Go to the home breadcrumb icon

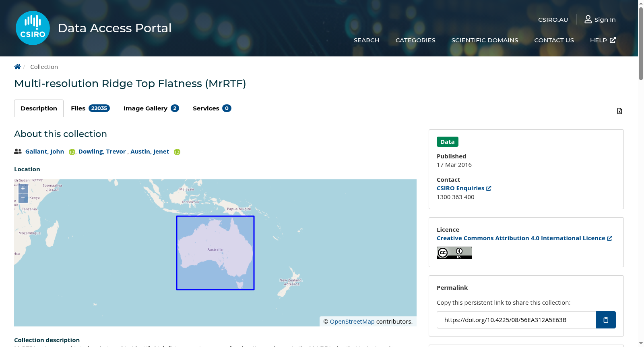click(x=17, y=67)
